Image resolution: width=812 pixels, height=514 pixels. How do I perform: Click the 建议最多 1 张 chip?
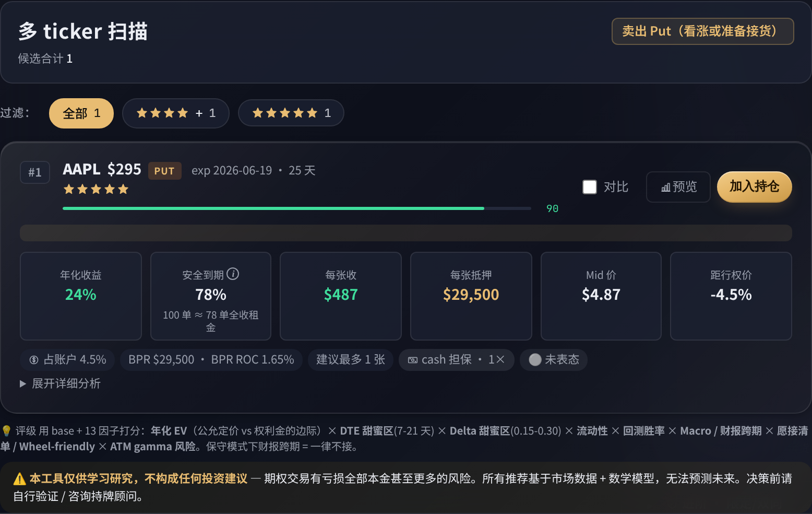351,360
